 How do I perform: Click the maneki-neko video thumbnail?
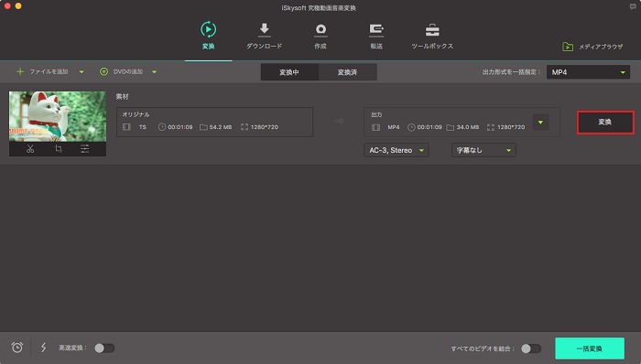click(x=58, y=116)
